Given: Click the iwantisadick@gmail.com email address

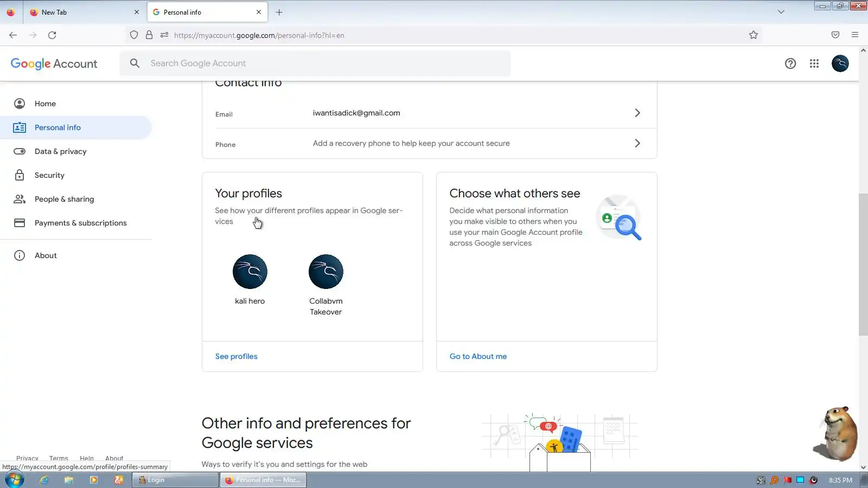Looking at the screenshot, I should [356, 113].
